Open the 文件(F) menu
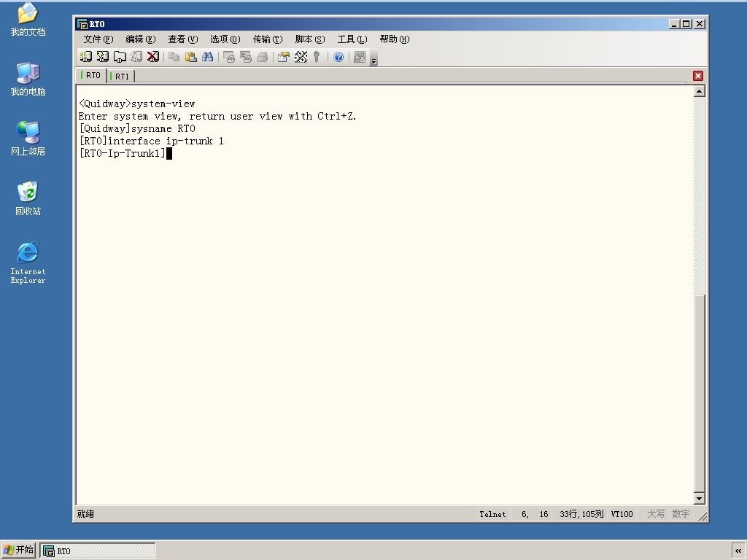Image resolution: width=747 pixels, height=560 pixels. (x=98, y=39)
